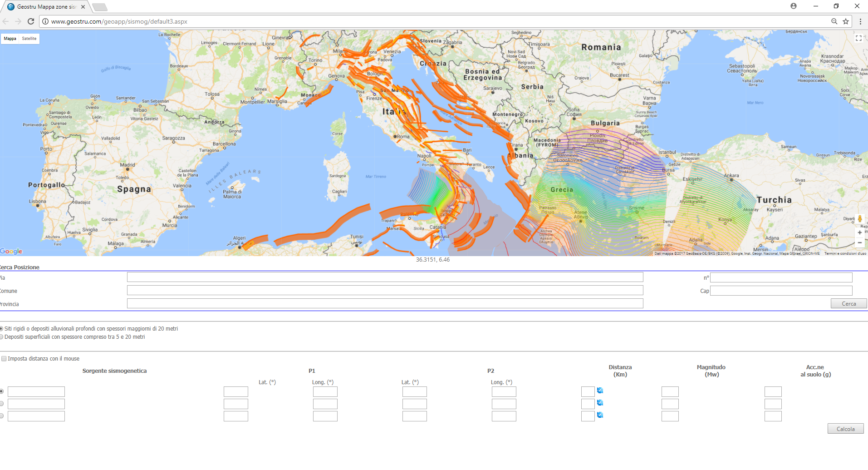Image resolution: width=868 pixels, height=470 pixels.
Task: Click the Calcola button
Action: pyautogui.click(x=845, y=429)
